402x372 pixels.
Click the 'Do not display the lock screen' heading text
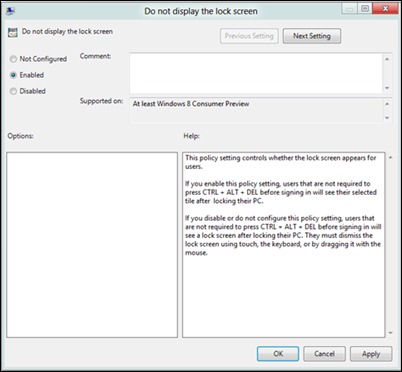[x=67, y=32]
